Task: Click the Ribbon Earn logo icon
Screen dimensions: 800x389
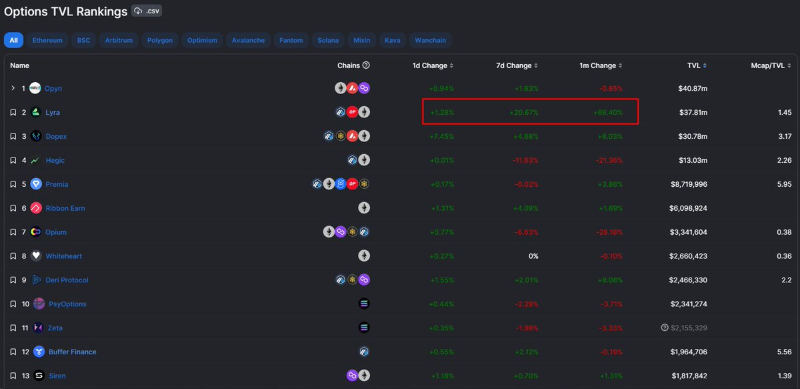Action: [36, 208]
